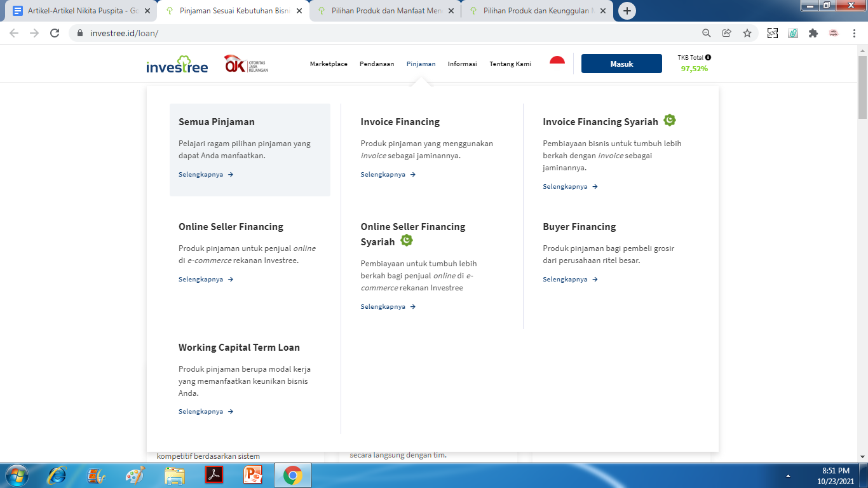The width and height of the screenshot is (868, 488).
Task: Click the zoom magnifier icon in address bar
Action: coord(707,33)
